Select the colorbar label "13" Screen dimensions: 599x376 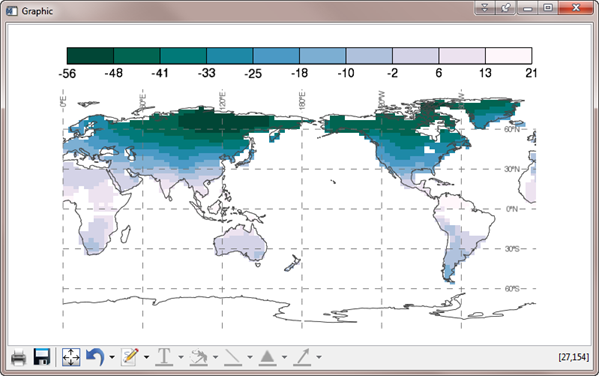point(485,73)
